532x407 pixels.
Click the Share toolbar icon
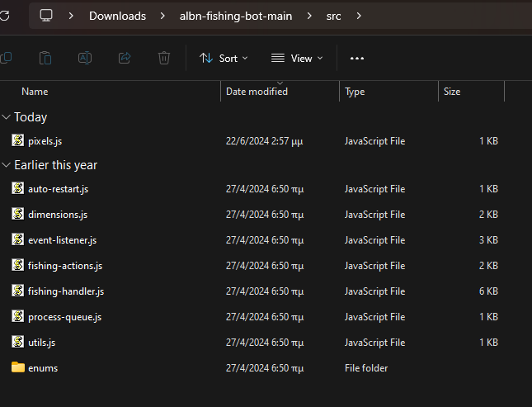(x=125, y=58)
